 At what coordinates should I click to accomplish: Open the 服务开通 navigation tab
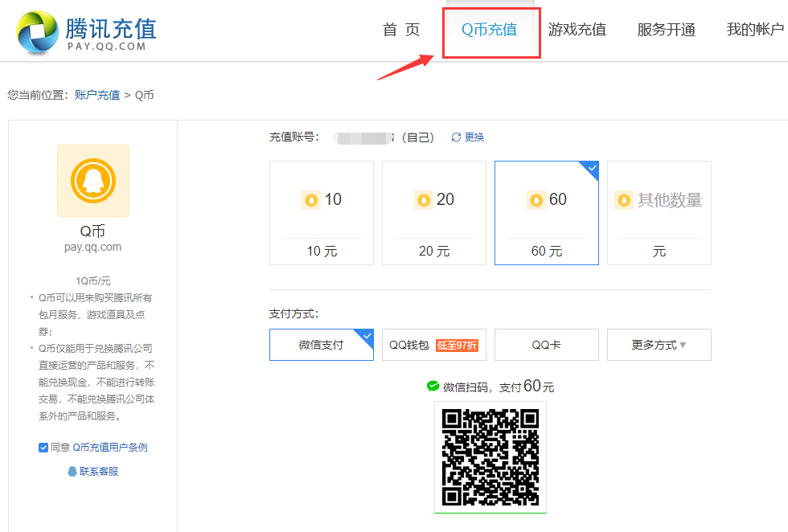click(667, 30)
